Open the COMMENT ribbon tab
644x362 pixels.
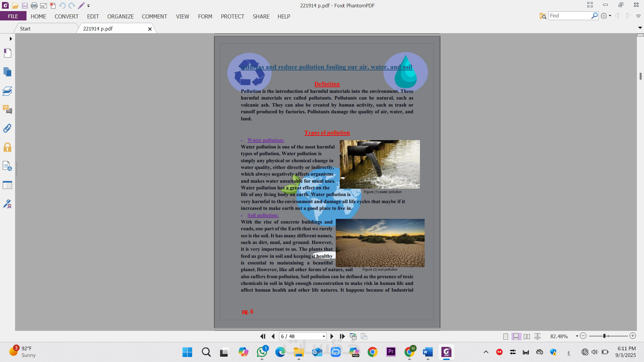pyautogui.click(x=154, y=16)
